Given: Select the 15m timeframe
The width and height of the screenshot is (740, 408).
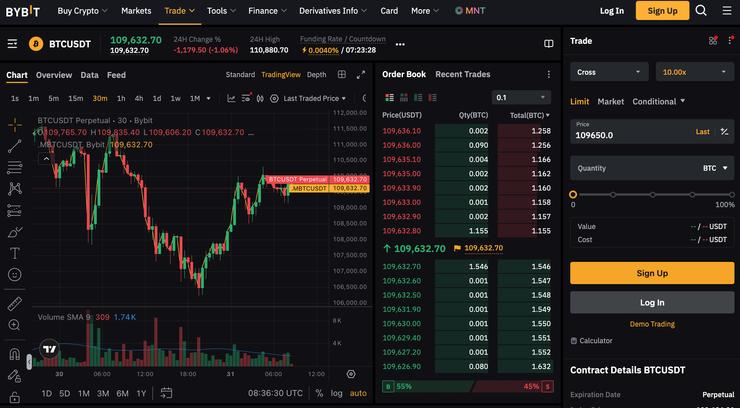Looking at the screenshot, I should click(x=76, y=99).
